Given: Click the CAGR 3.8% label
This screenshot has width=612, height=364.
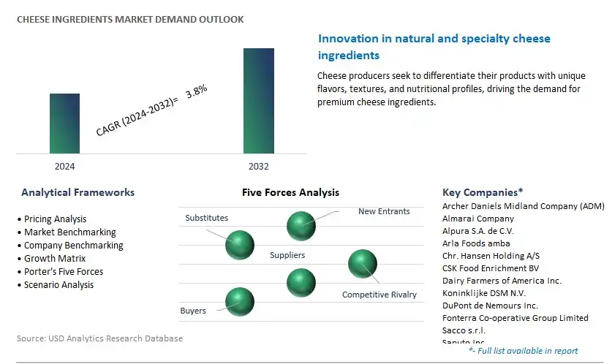Looking at the screenshot, I should 151,110.
